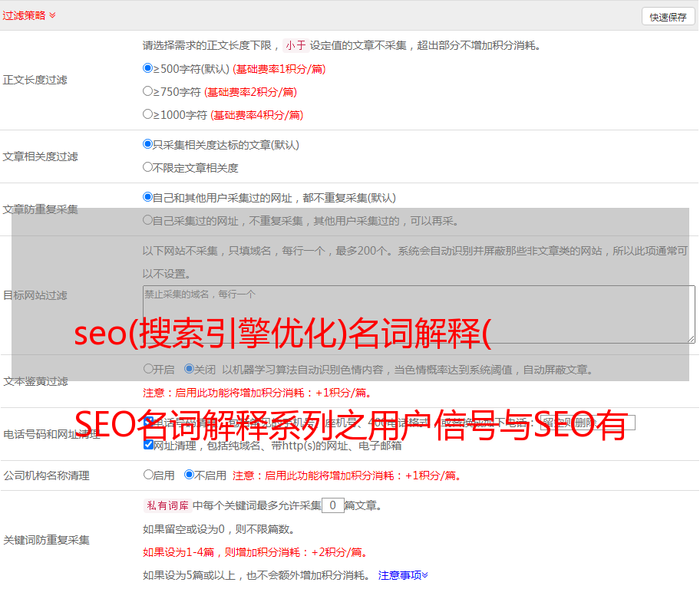700x589 pixels.
Task: Click the red text 基础费率2积分/篇
Action: point(250,92)
